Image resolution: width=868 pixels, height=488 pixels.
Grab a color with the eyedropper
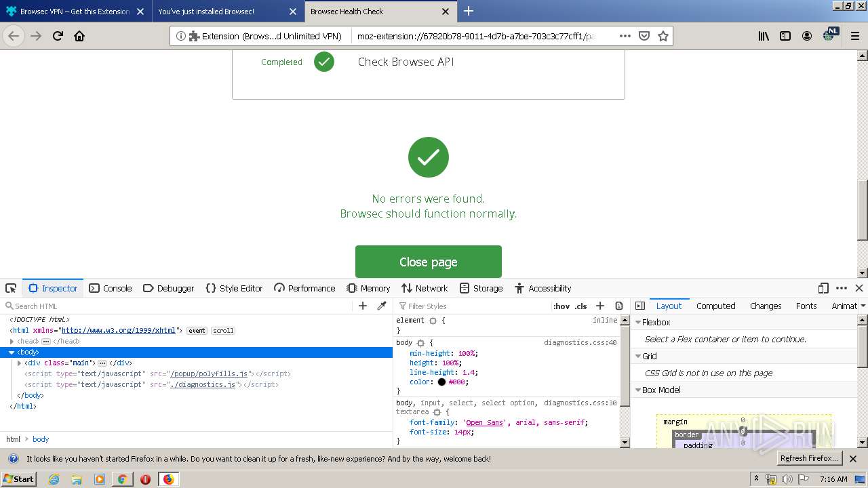pyautogui.click(x=382, y=306)
